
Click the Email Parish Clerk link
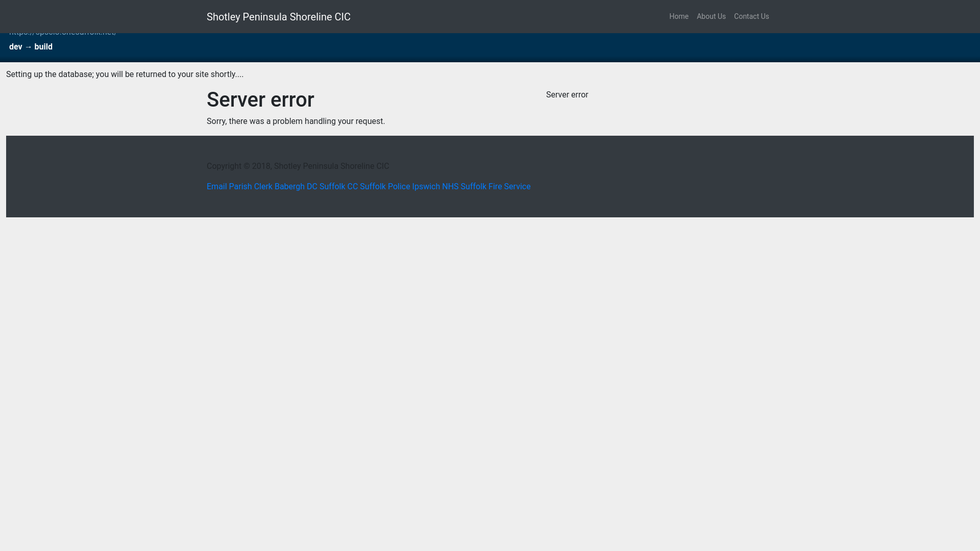[x=239, y=187]
